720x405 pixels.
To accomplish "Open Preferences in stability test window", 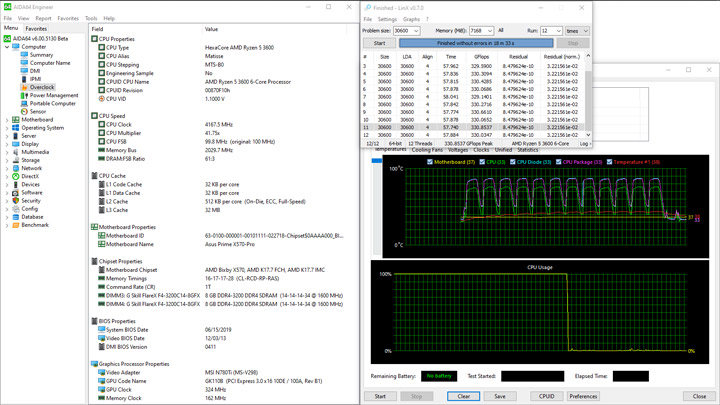I will [583, 396].
